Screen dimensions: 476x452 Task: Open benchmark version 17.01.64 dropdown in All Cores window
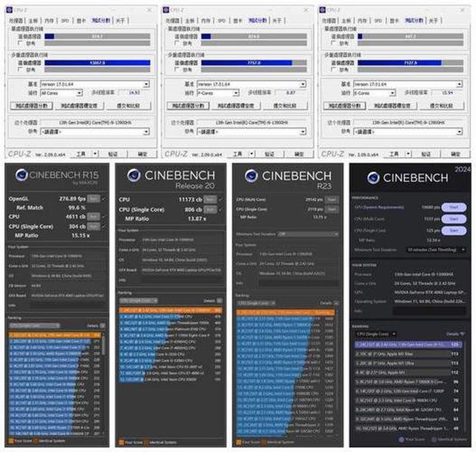tap(95, 84)
